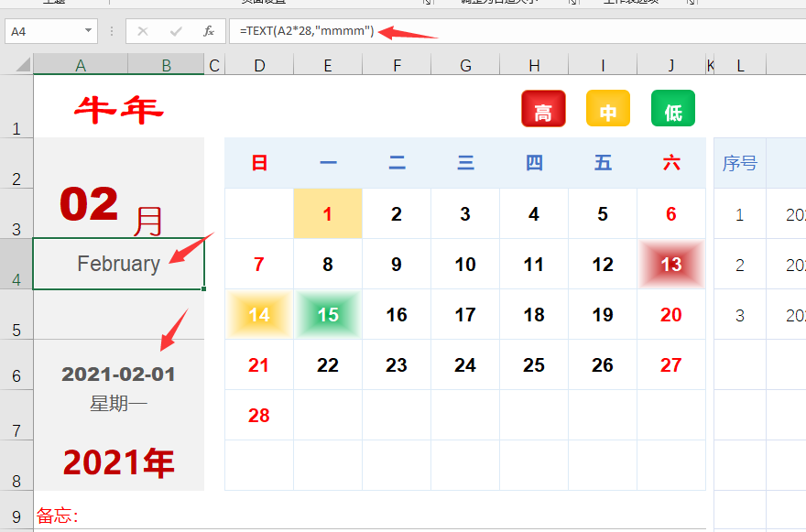Click calendar day 28
The width and height of the screenshot is (806, 532).
point(259,415)
